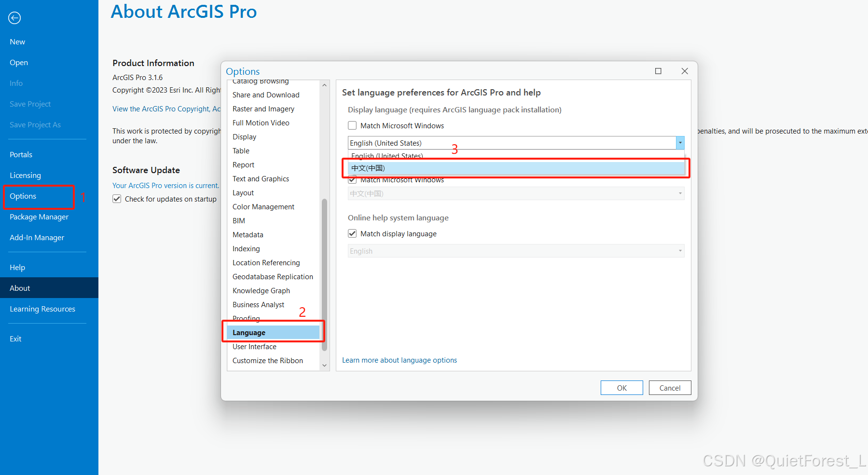Enable Match Microsoft Windows checkbox at top

tap(352, 125)
